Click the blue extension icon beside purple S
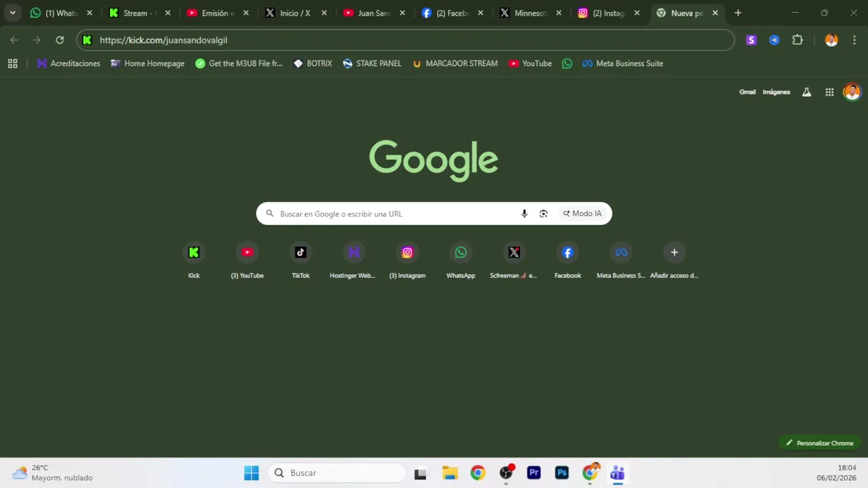The width and height of the screenshot is (868, 488). 774,40
